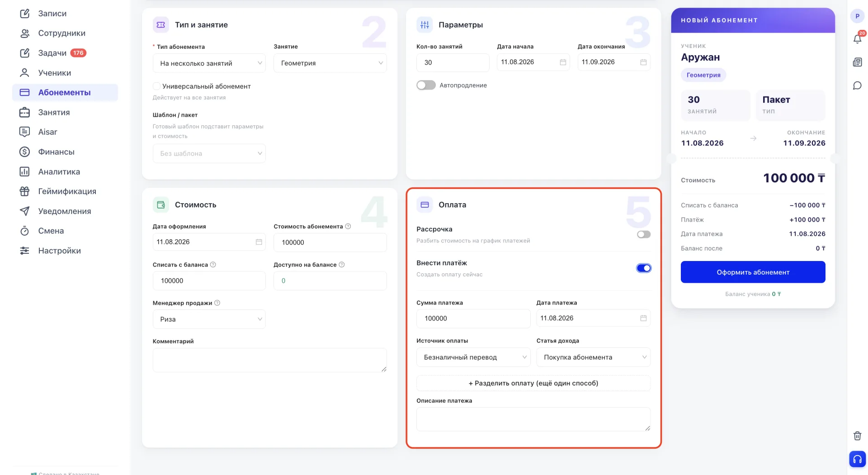Click the Комментарий text area
868x475 pixels.
[269, 360]
